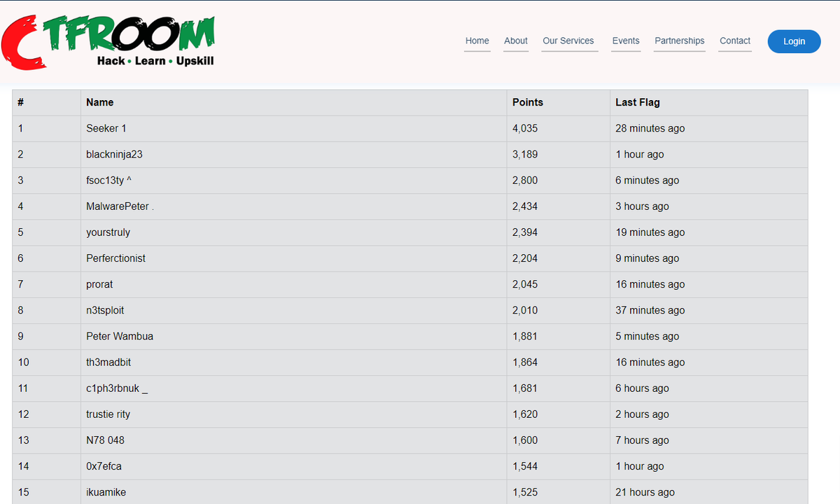This screenshot has width=840, height=504.
Task: Click the 1,544 points value
Action: pos(525,466)
